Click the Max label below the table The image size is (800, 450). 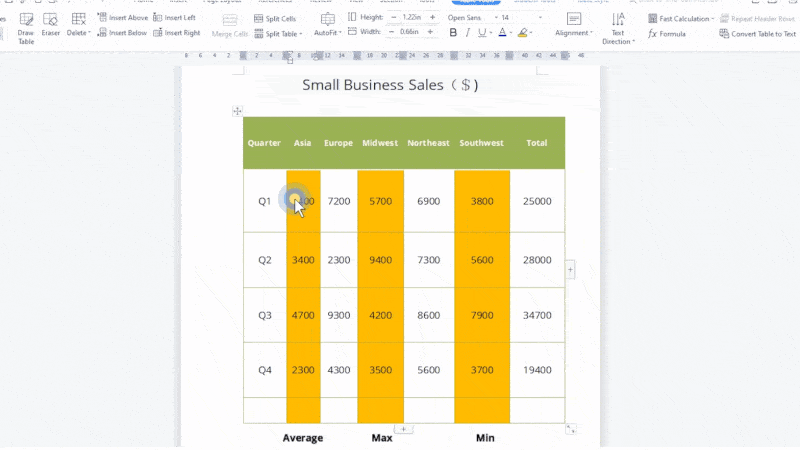382,438
